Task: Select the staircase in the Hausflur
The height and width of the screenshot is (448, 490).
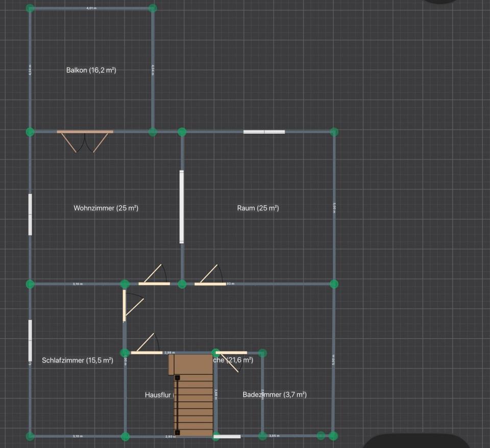Action: (x=194, y=396)
